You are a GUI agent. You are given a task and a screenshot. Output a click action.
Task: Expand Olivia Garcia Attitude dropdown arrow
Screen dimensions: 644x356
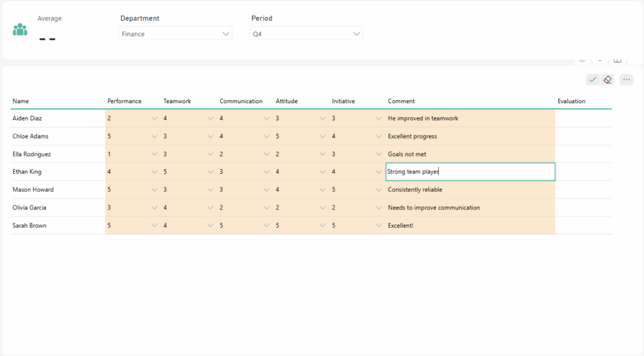click(x=323, y=208)
